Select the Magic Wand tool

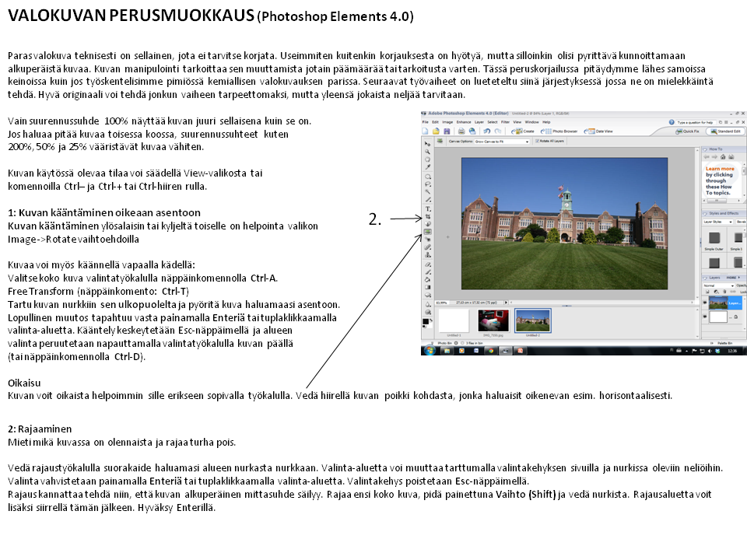point(428,192)
